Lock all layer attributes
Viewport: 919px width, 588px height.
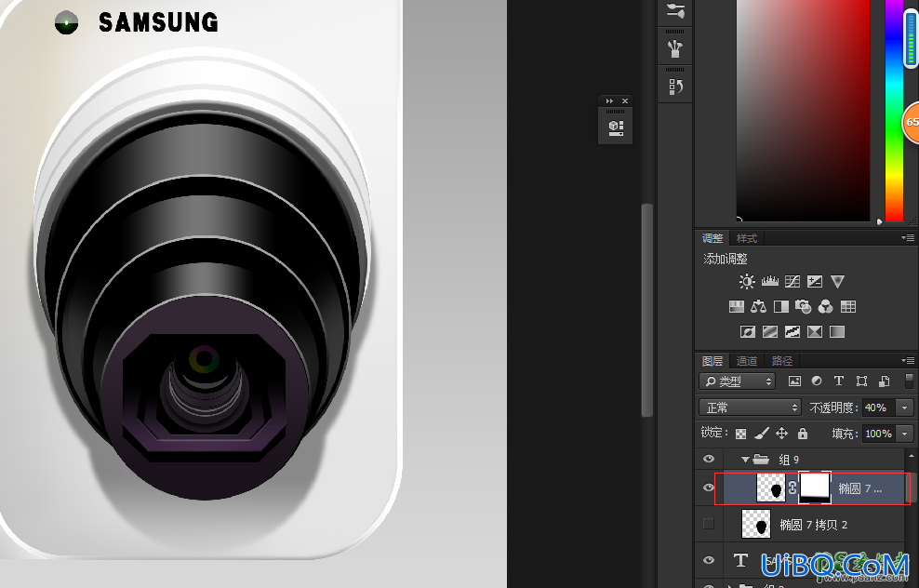point(803,434)
